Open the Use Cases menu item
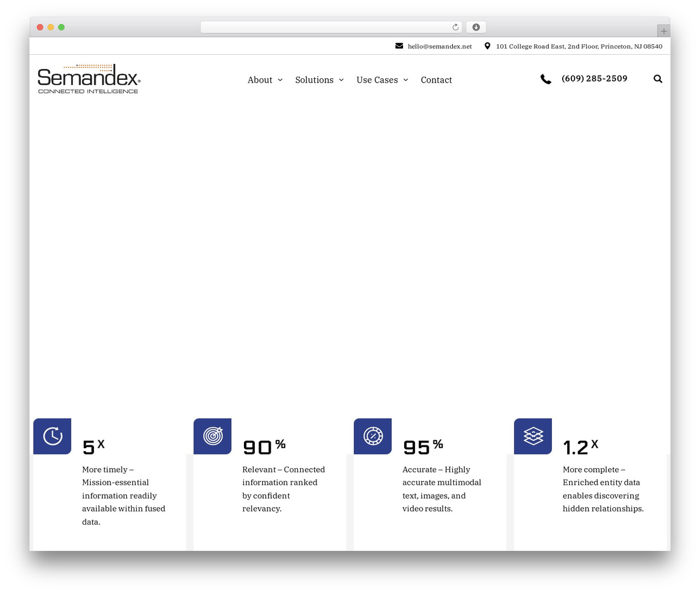This screenshot has height=593, width=700. (377, 80)
